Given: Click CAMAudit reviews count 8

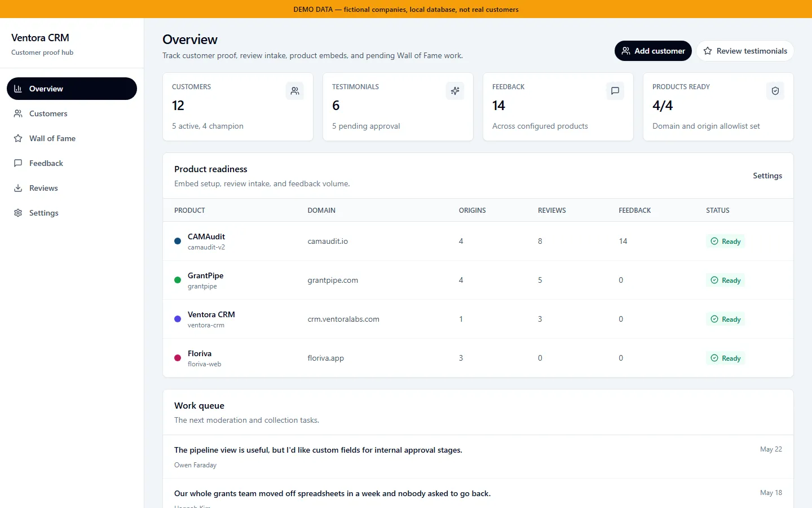Looking at the screenshot, I should tap(540, 241).
